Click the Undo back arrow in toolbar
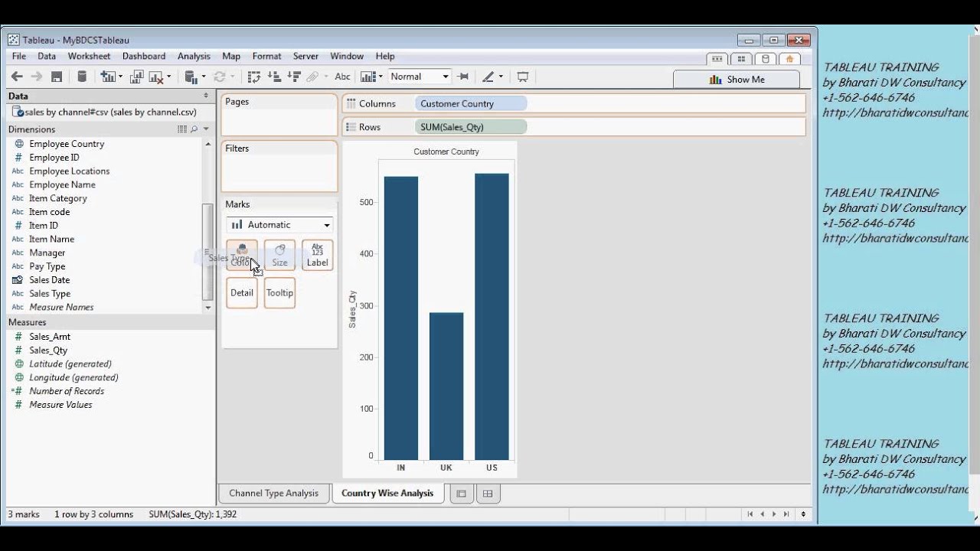 click(17, 77)
